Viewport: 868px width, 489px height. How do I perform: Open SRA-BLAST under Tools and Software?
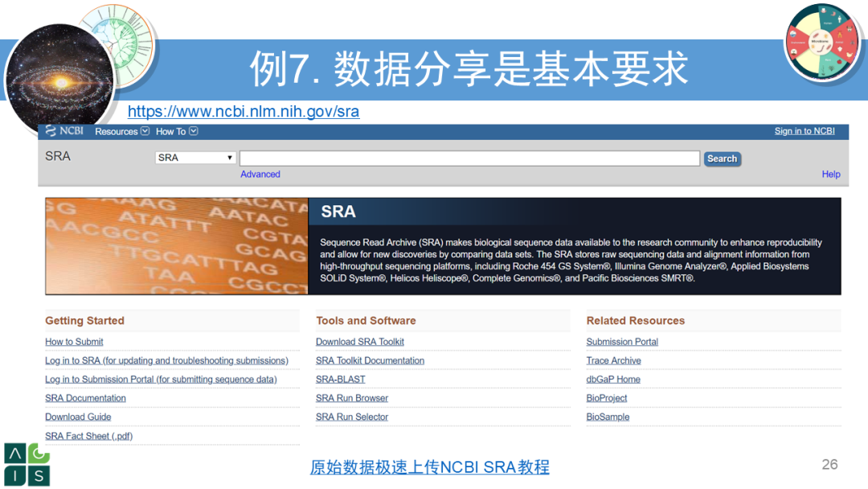(x=340, y=379)
